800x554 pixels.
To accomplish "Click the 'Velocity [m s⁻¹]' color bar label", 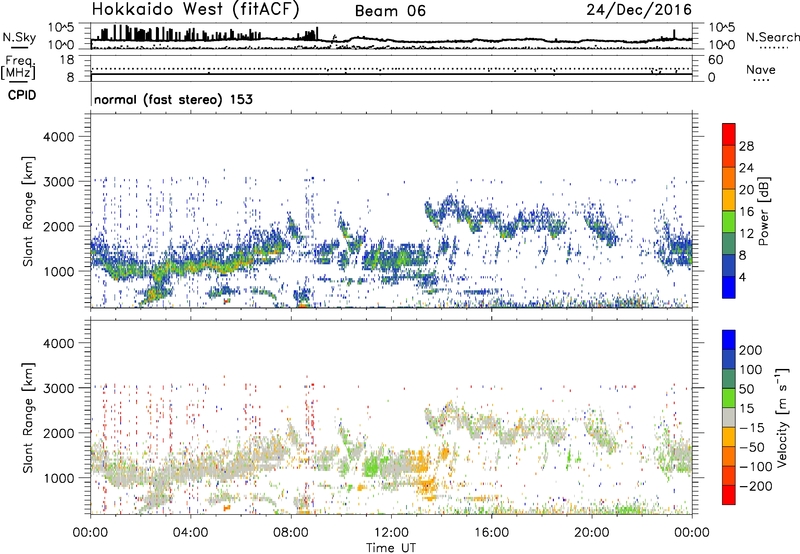I will [781, 417].
